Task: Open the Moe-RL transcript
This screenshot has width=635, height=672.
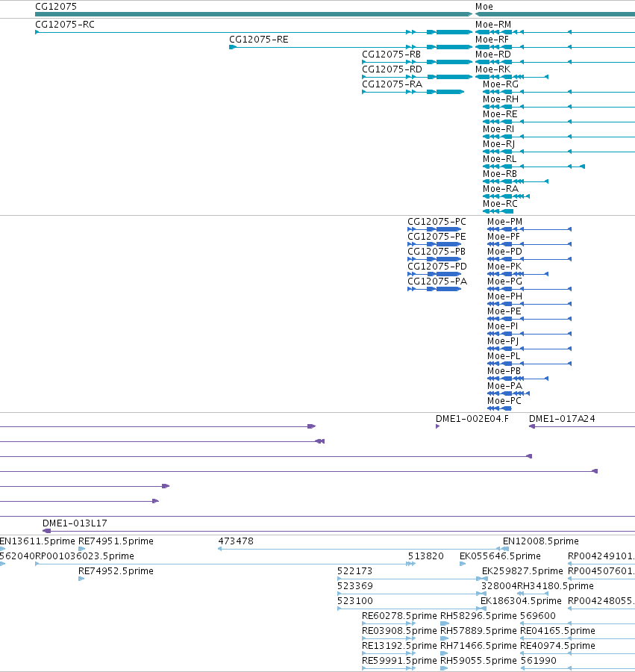Action: tap(499, 159)
